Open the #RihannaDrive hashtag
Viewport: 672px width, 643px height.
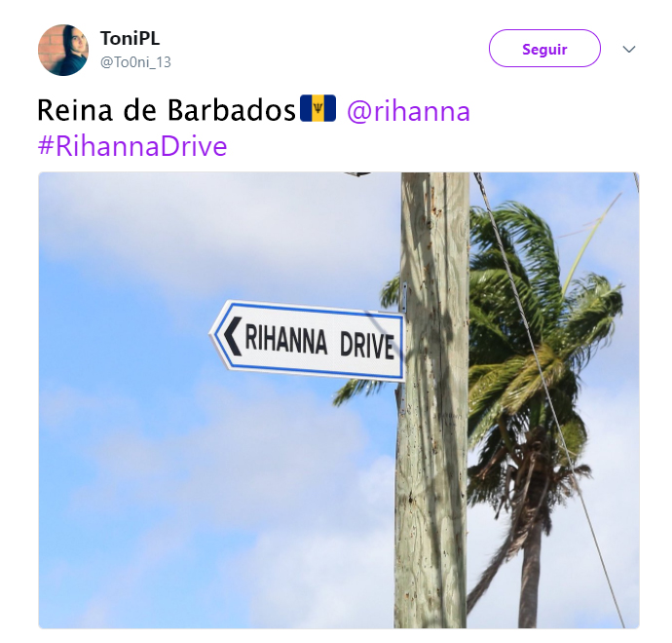(x=132, y=146)
